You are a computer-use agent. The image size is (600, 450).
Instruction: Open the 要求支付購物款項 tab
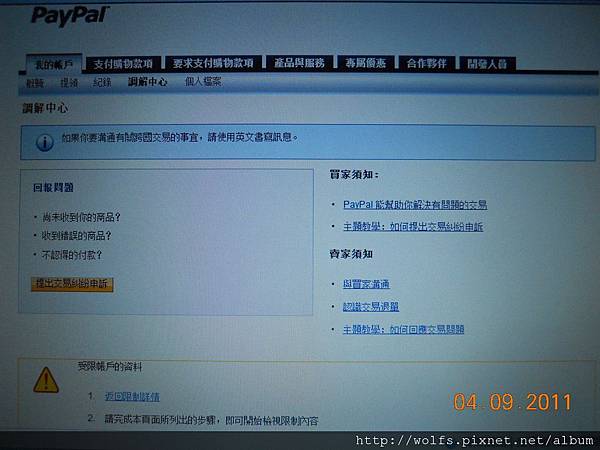coord(213,63)
